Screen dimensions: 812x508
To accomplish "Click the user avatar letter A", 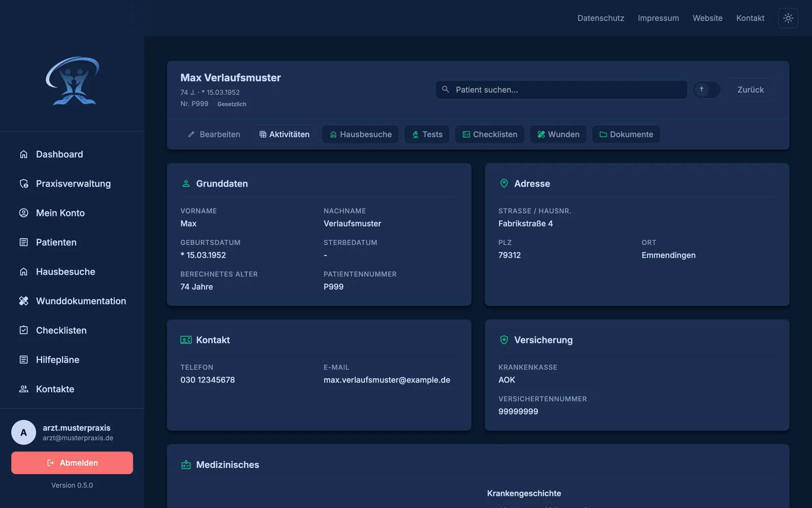I will click(23, 432).
